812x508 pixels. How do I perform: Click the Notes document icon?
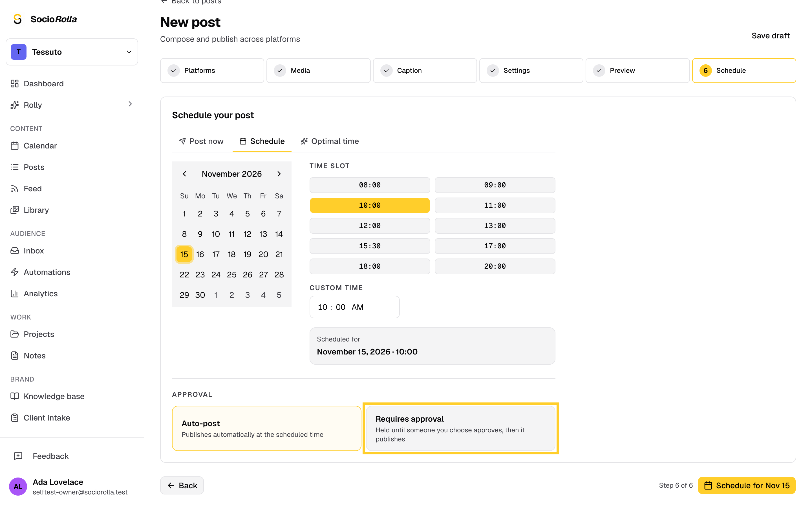(x=14, y=356)
